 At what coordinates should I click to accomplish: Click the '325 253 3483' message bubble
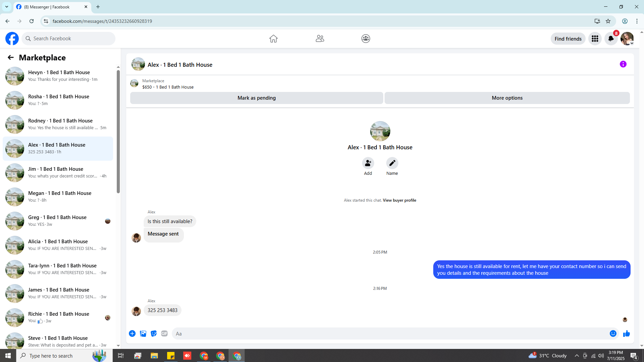coord(162,310)
